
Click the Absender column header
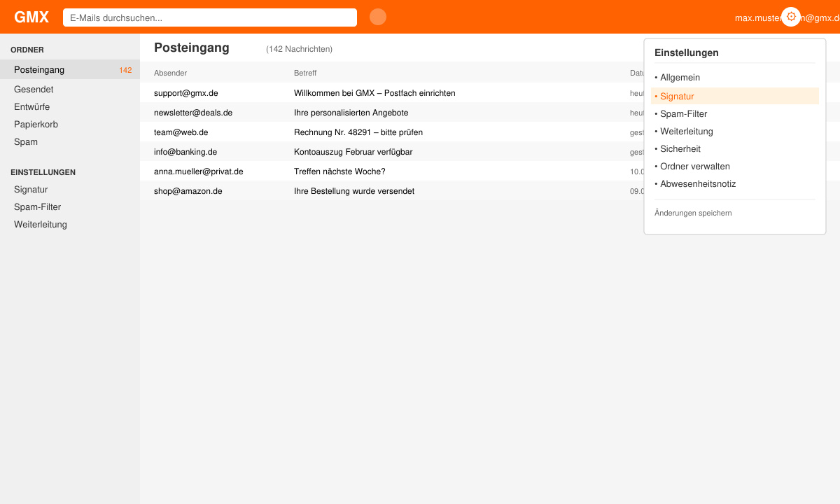171,73
